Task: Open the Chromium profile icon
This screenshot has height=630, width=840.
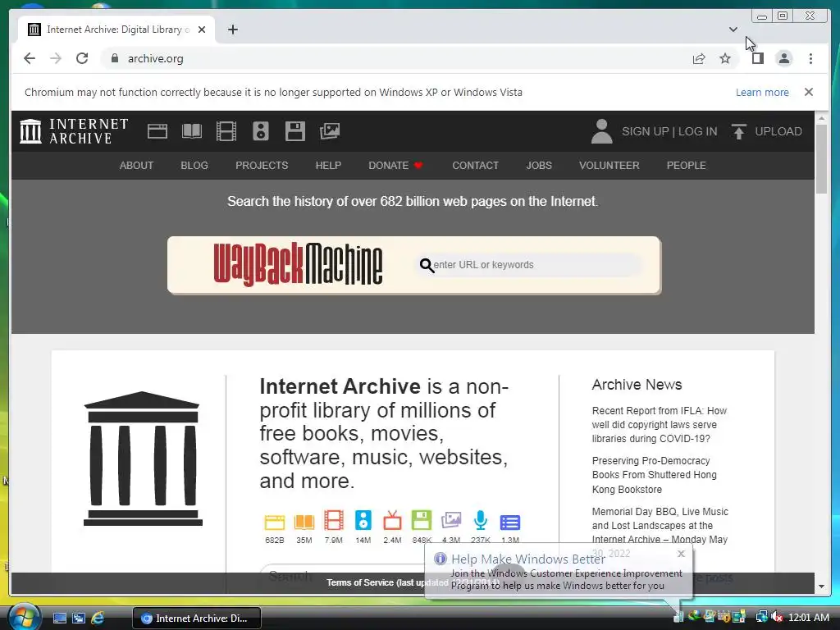Action: click(783, 58)
